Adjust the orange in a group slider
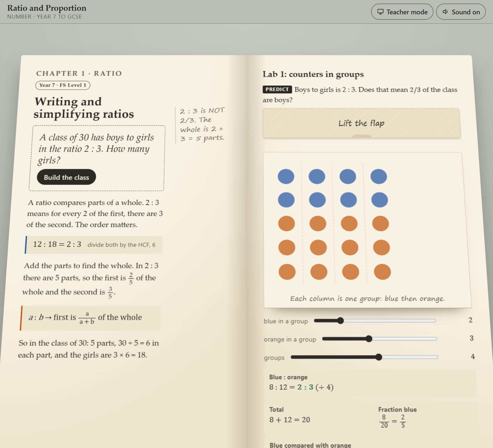The image size is (493, 448). tap(379, 339)
